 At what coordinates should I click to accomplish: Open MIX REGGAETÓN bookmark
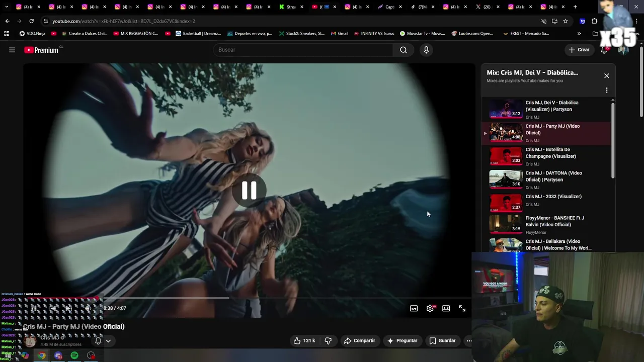tap(136, 34)
